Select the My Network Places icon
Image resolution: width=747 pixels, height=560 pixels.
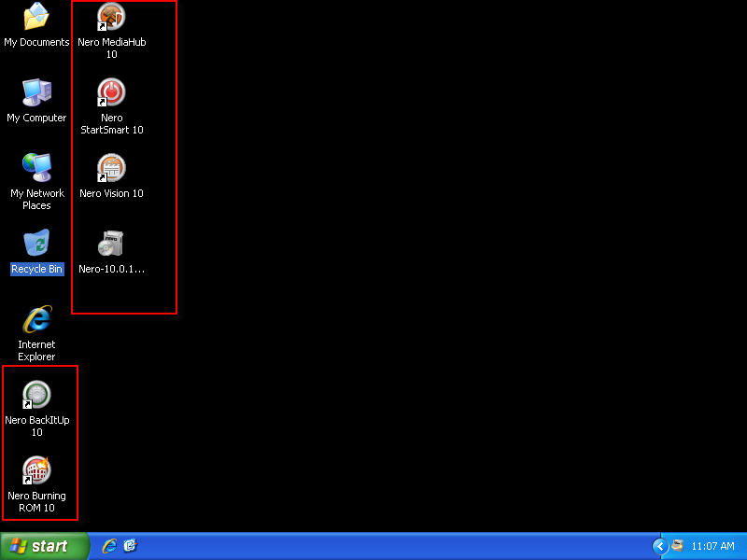[36, 168]
